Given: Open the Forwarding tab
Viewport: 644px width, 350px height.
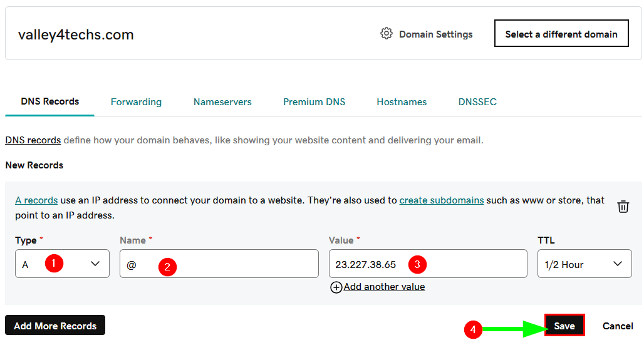Looking at the screenshot, I should (136, 102).
